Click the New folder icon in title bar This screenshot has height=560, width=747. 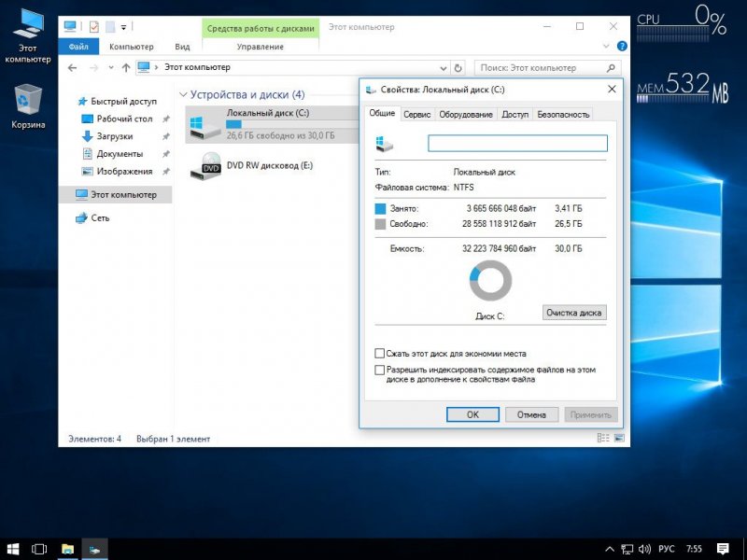[110, 27]
